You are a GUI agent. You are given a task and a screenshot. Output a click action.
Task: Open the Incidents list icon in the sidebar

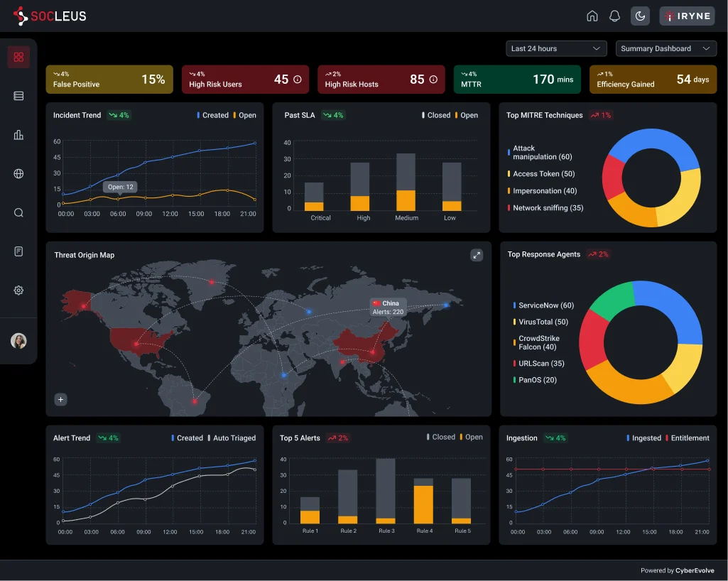tap(18, 96)
